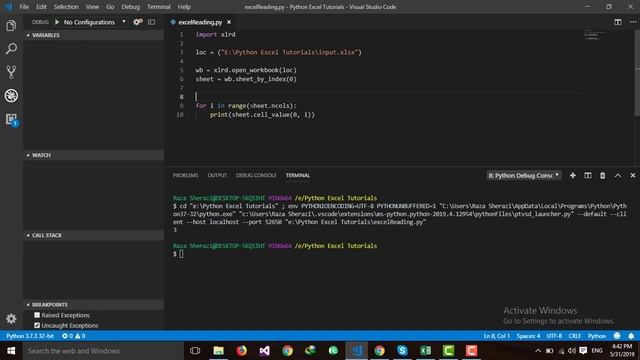This screenshot has height=360, width=640.
Task: Collapse the Variables section
Action: (x=93, y=35)
